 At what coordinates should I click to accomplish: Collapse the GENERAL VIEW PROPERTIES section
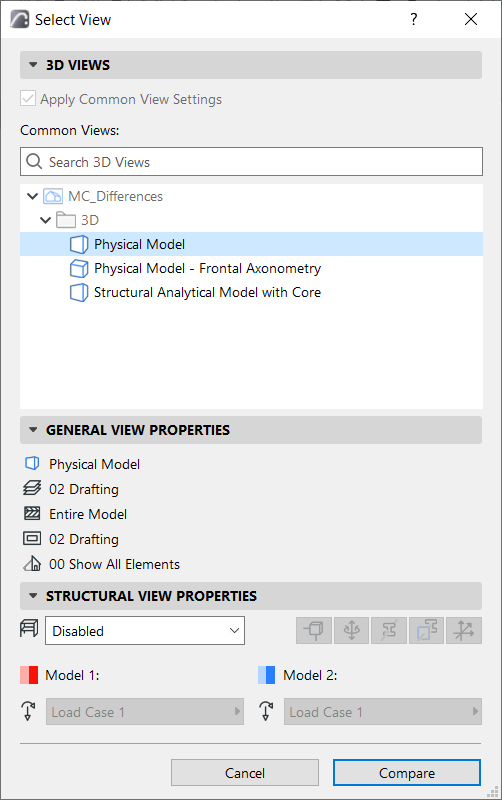click(33, 430)
